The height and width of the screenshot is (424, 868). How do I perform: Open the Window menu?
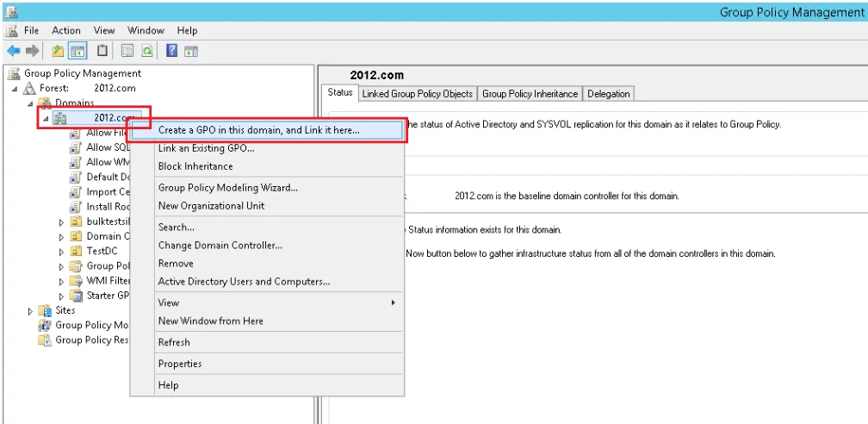coord(146,30)
